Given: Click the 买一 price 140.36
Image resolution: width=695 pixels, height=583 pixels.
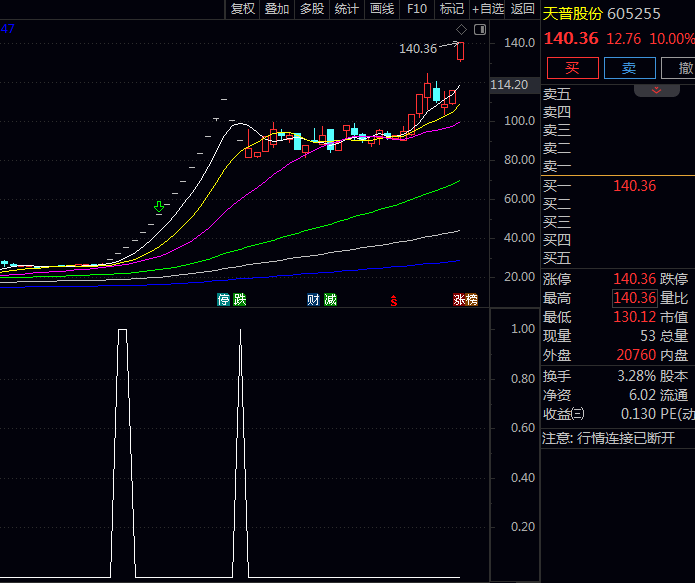Looking at the screenshot, I should click(634, 185).
